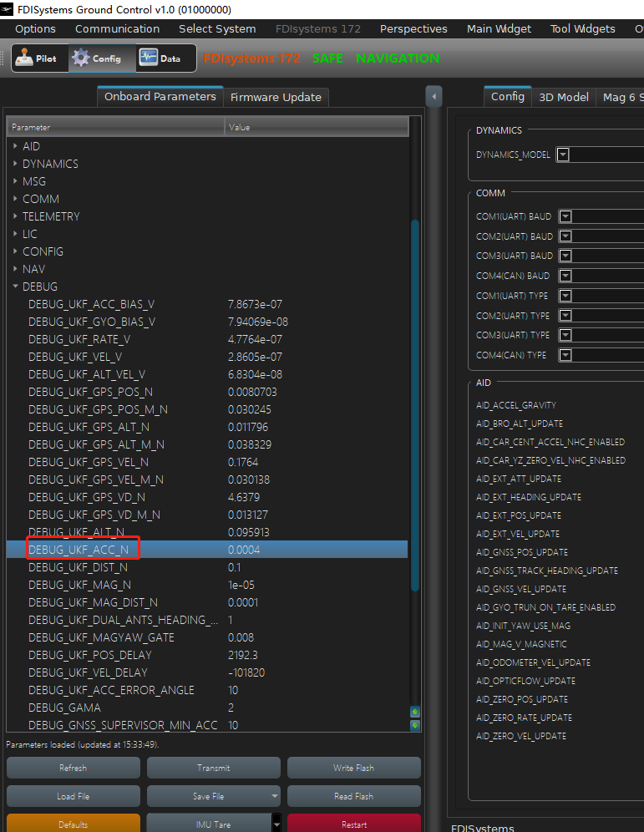This screenshot has height=832, width=644.
Task: Click the Load File button
Action: (x=74, y=796)
